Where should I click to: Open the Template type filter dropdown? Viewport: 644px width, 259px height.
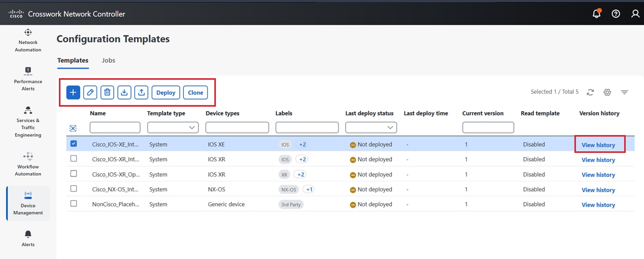click(173, 127)
